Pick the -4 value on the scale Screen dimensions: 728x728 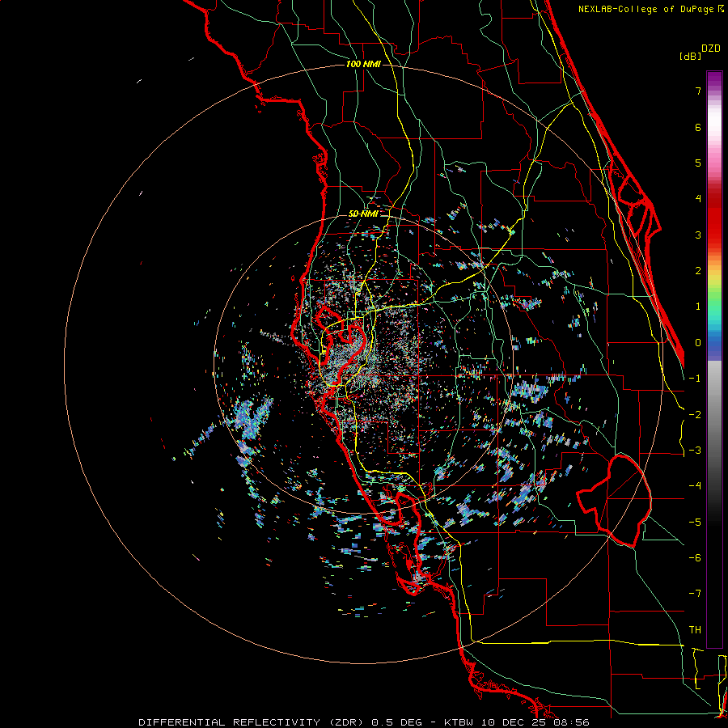695,486
